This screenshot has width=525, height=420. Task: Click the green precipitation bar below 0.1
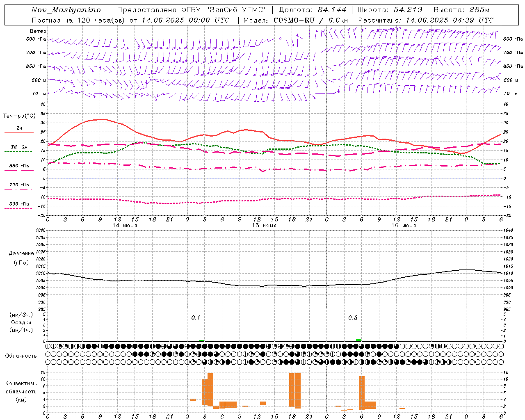pos(201,340)
